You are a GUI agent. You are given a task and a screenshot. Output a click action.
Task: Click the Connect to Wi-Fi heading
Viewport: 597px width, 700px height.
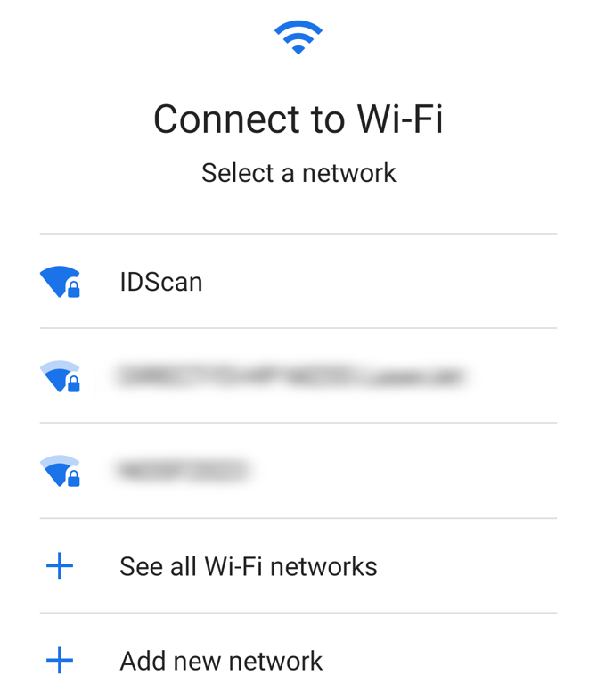click(x=298, y=119)
